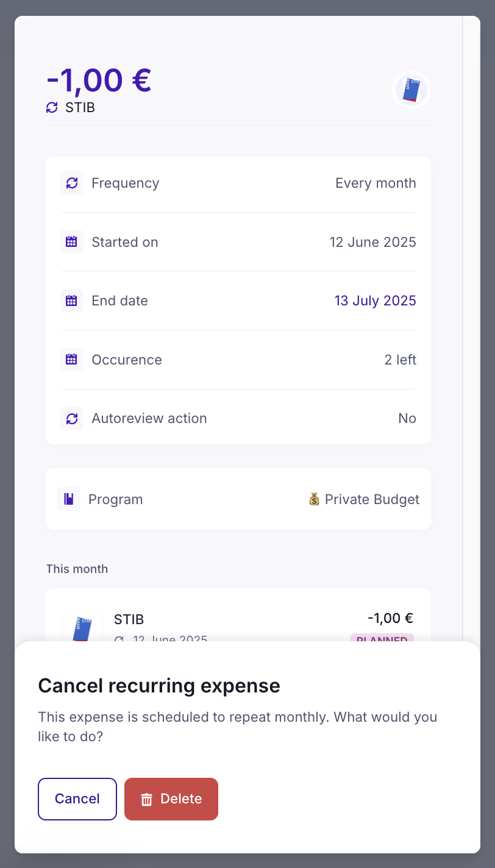Screen dimensions: 495x868
Task: Open the Private Budget program value
Action: click(364, 499)
